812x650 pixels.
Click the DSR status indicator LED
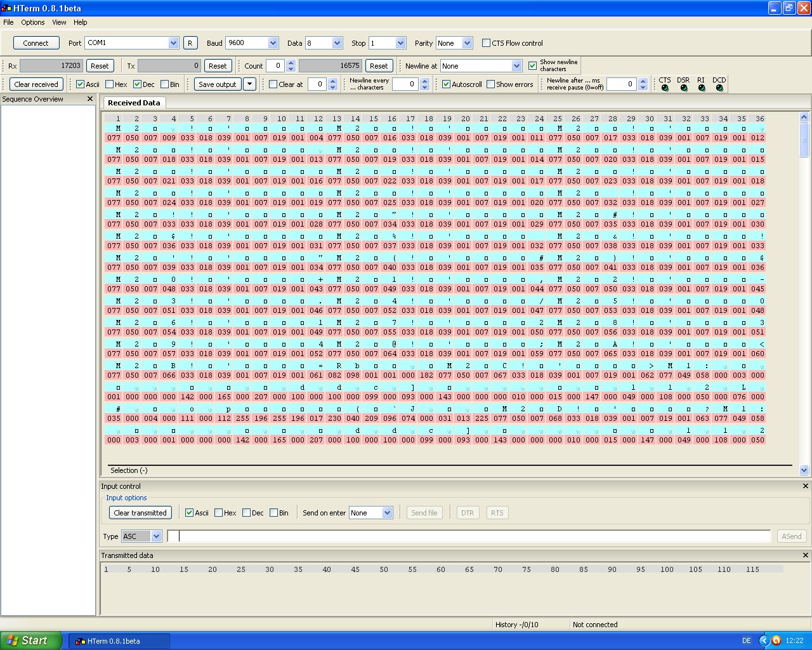[x=684, y=88]
